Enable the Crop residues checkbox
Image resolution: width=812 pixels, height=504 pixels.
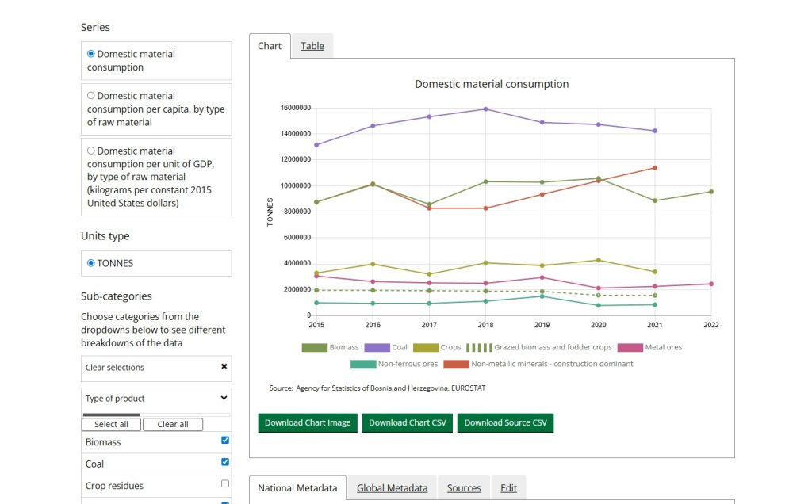click(x=225, y=483)
